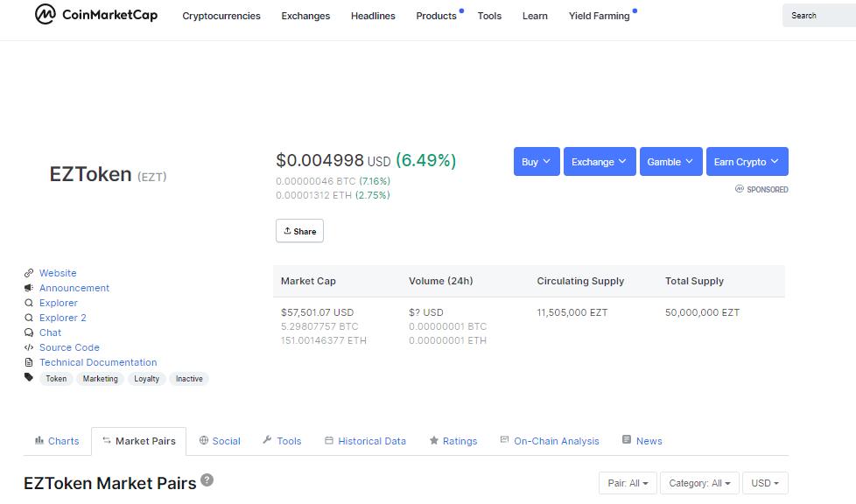Click the 11,505,000 EZT circulating supply value

coord(572,312)
